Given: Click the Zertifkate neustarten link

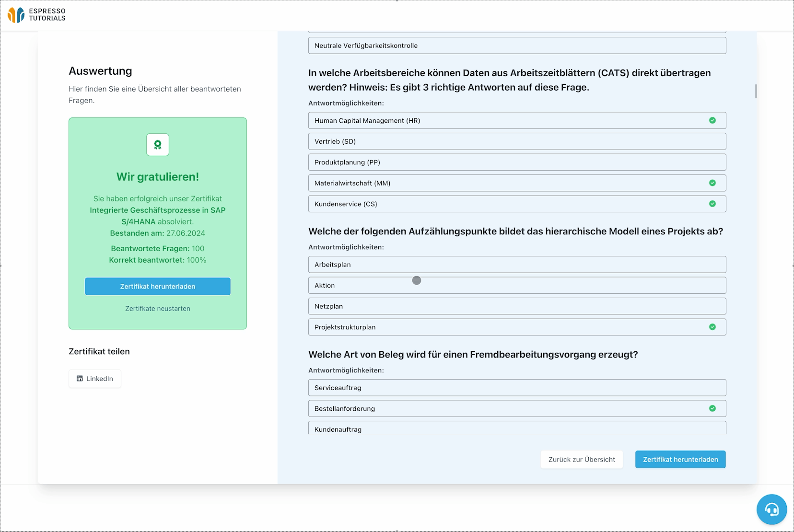Looking at the screenshot, I should tap(157, 308).
